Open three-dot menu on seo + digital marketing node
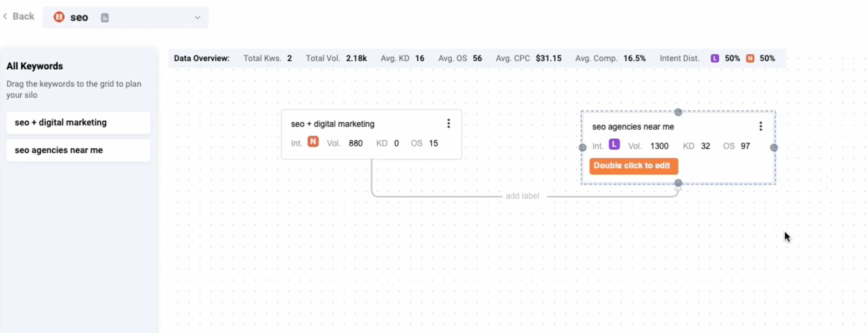This screenshot has height=333, width=868. (448, 124)
